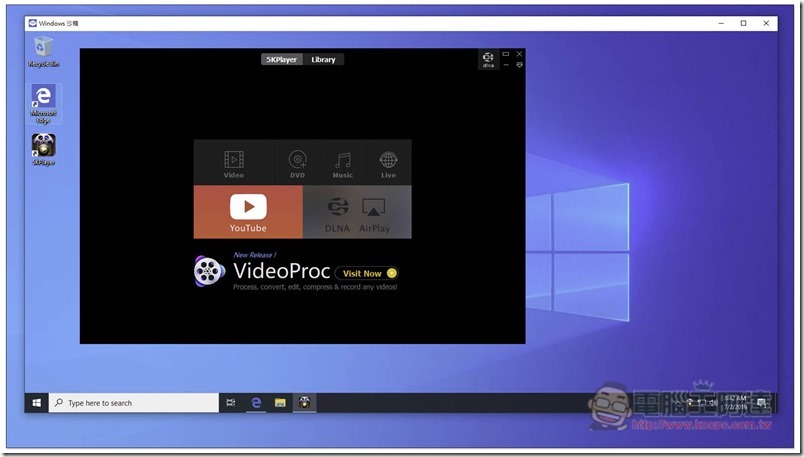Click the Type here to search box
The width and height of the screenshot is (804, 457).
[x=134, y=403]
